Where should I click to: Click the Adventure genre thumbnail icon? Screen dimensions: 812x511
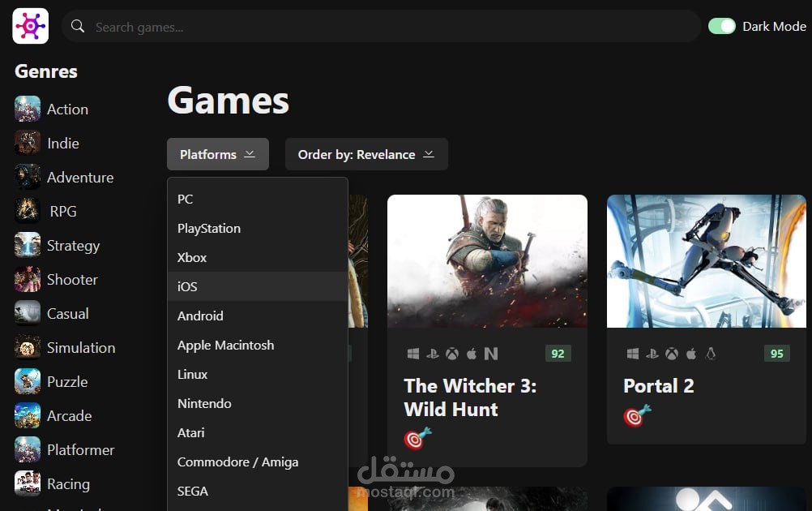[28, 177]
